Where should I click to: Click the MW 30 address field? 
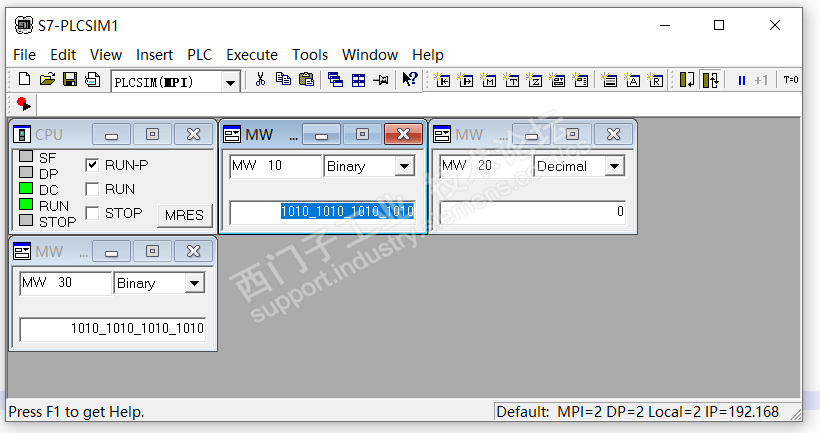(65, 283)
